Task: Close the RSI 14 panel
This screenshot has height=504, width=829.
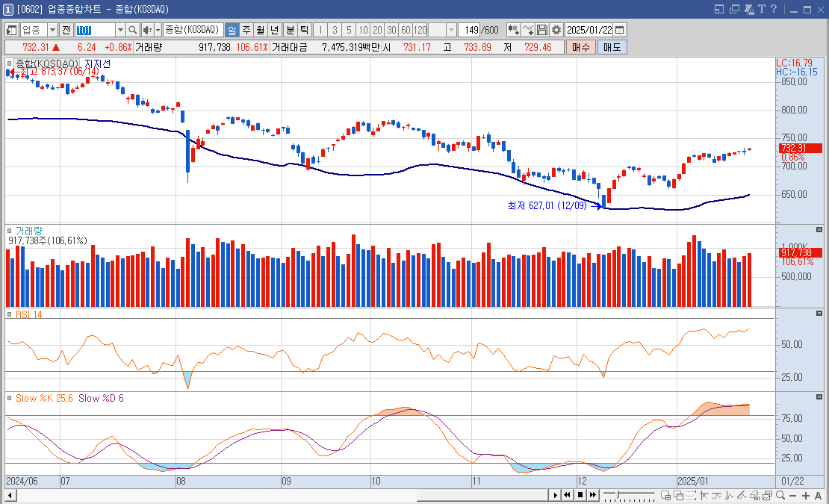Action: (819, 314)
